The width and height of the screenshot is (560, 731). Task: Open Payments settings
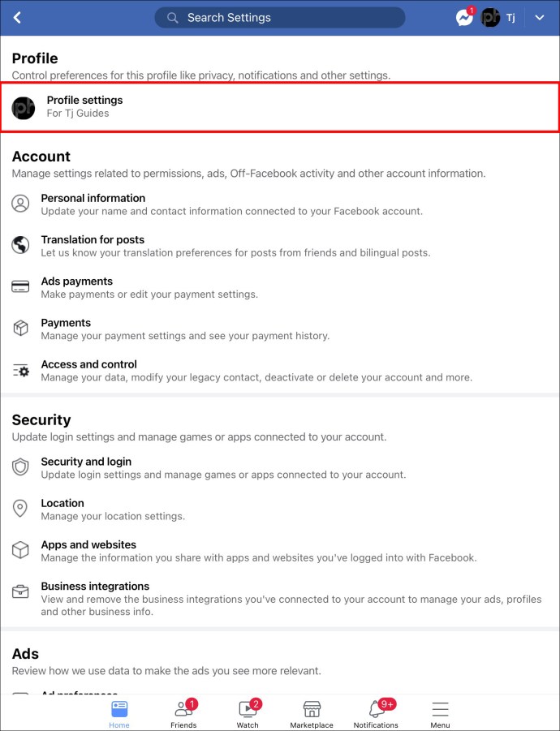coord(280,329)
